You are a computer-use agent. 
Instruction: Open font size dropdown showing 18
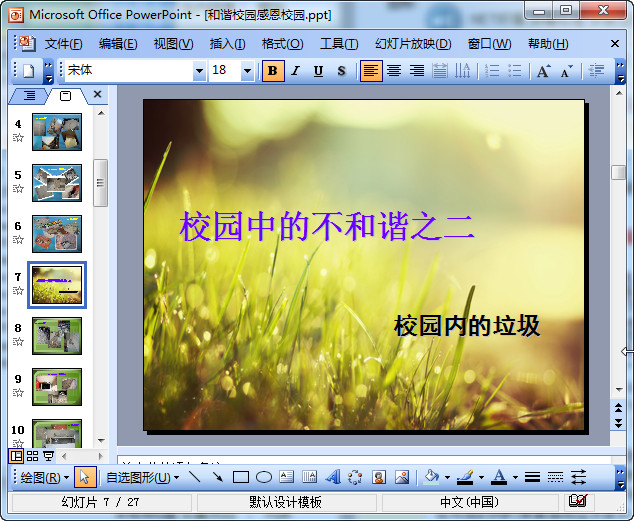point(247,71)
